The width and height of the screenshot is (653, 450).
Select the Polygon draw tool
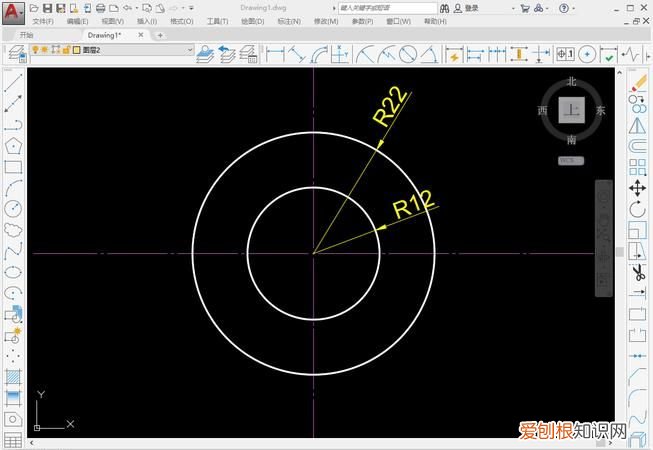(13, 146)
